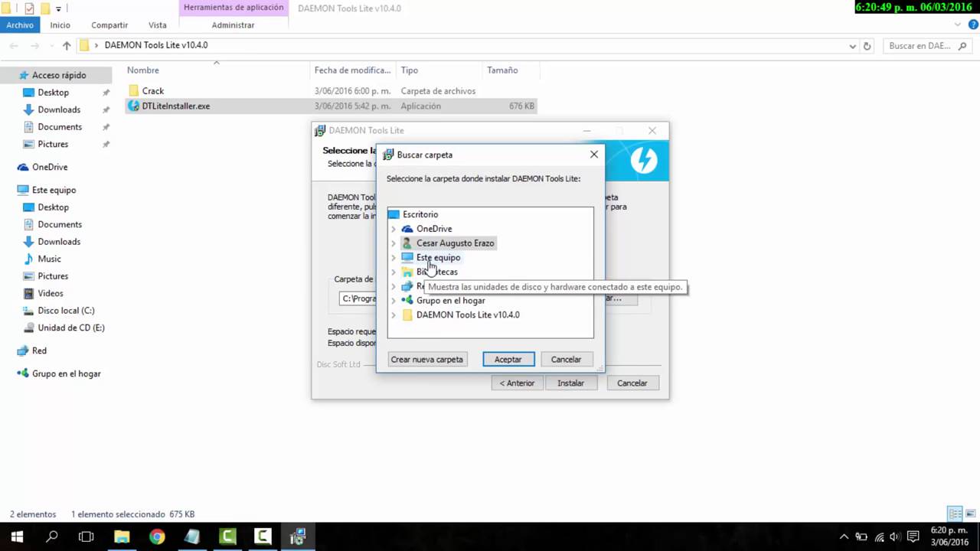This screenshot has height=551, width=980.
Task: Select Downloads under Acceso rápido
Action: point(59,109)
